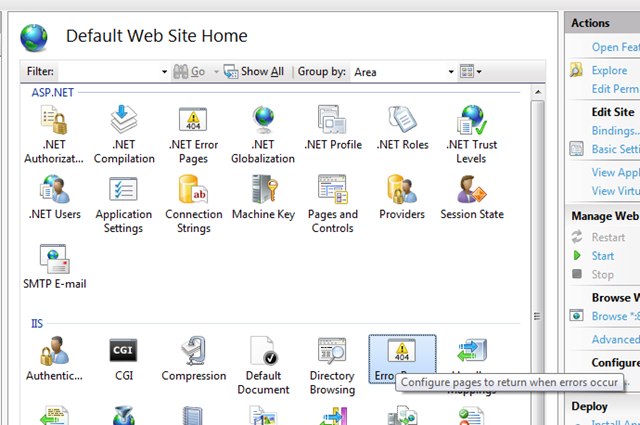Collapse the ASP.NET group section
This screenshot has height=425, width=640.
[x=53, y=92]
